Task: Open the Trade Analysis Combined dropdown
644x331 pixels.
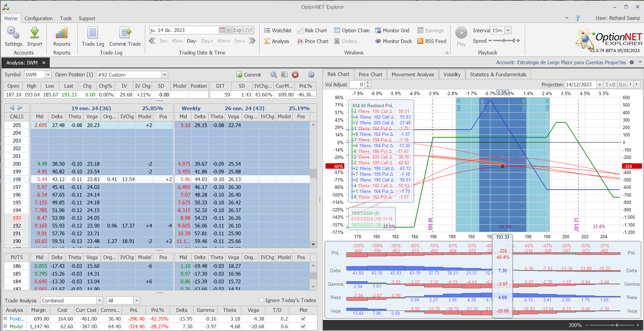Action: tap(100, 300)
